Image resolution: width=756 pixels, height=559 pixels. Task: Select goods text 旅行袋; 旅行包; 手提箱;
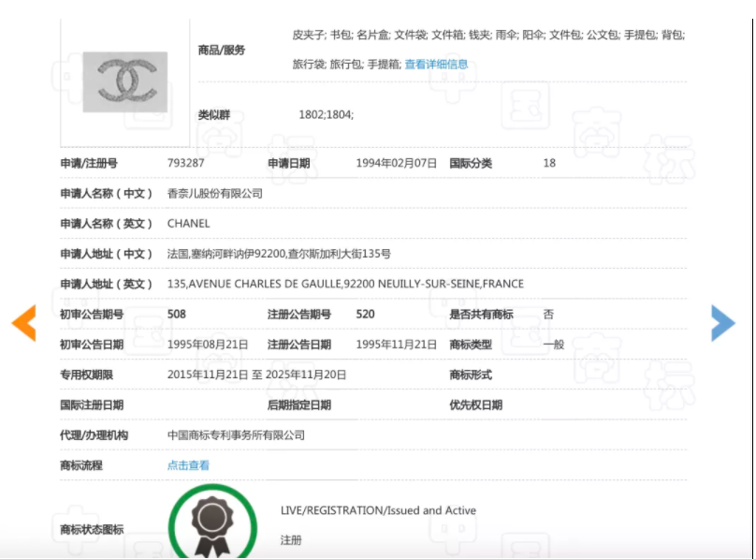(x=347, y=65)
